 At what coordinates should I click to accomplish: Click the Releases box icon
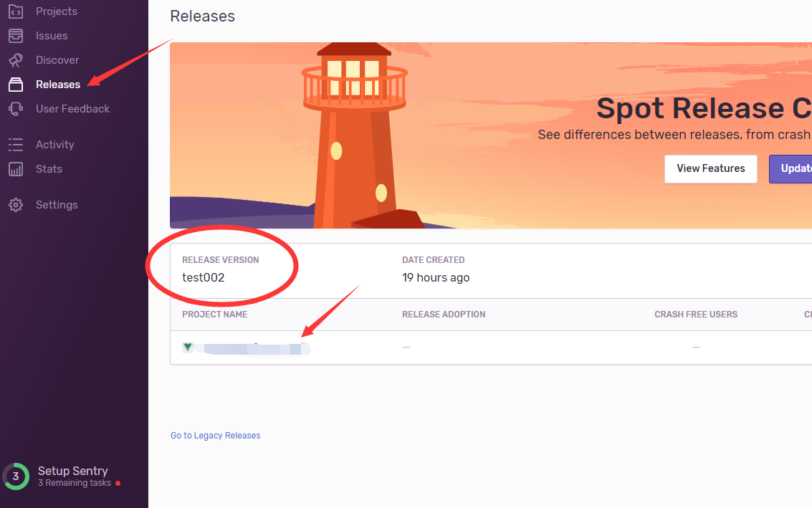click(x=16, y=85)
